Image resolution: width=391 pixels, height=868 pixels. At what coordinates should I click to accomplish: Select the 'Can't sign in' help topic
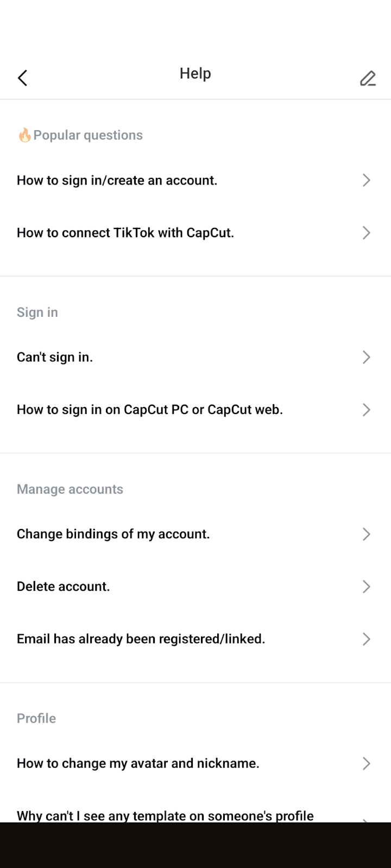pos(54,357)
